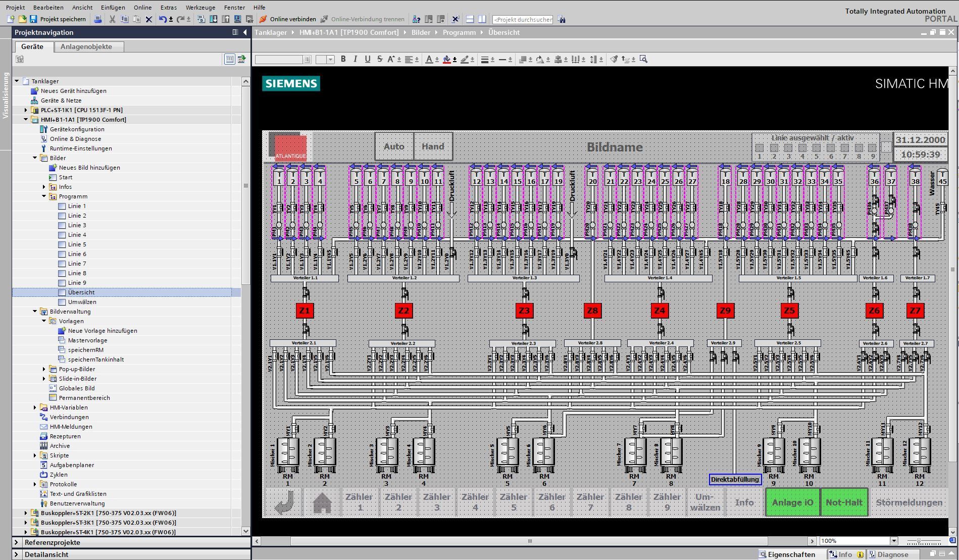Toggle the Auto mode button
This screenshot has width=959, height=560.
394,146
